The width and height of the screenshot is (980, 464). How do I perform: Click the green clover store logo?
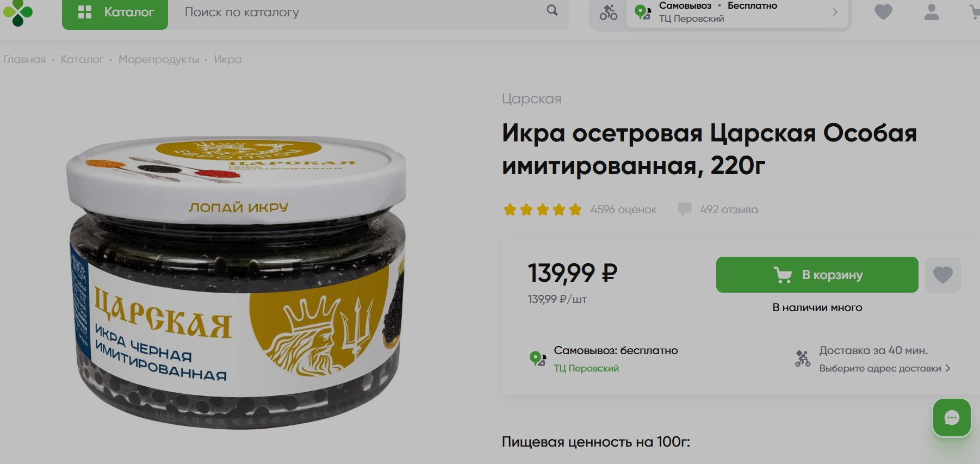click(18, 12)
